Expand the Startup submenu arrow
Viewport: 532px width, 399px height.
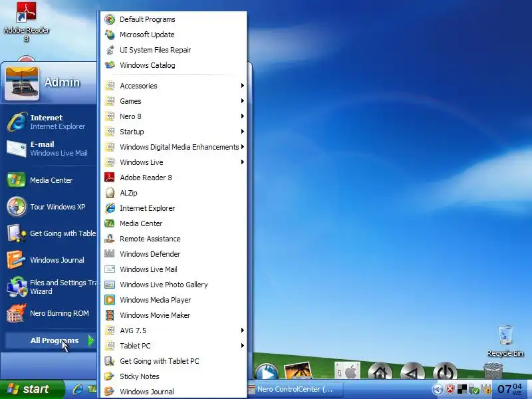(x=242, y=131)
